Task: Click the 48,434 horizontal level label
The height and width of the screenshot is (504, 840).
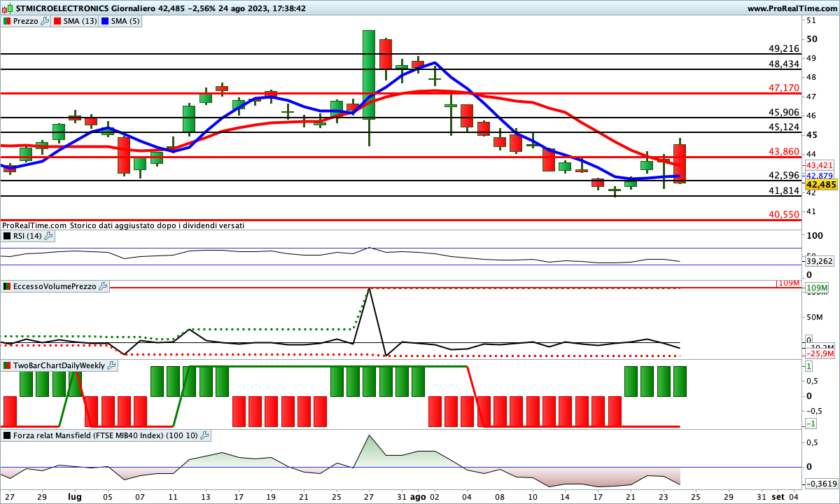Action: click(x=784, y=64)
